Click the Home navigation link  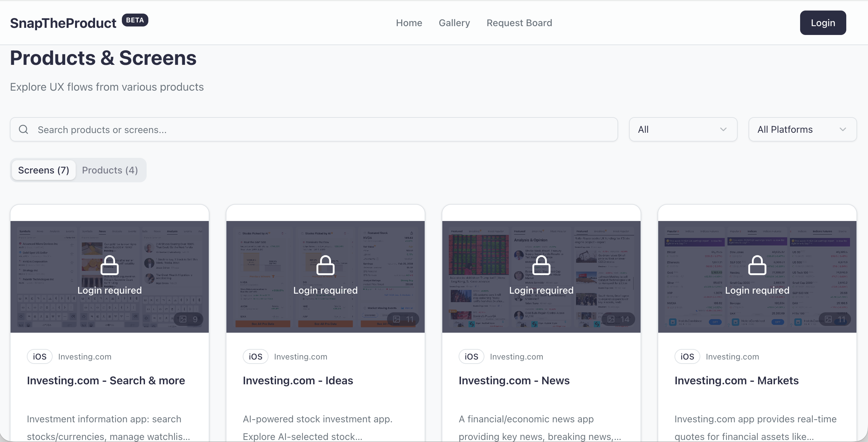(x=409, y=23)
